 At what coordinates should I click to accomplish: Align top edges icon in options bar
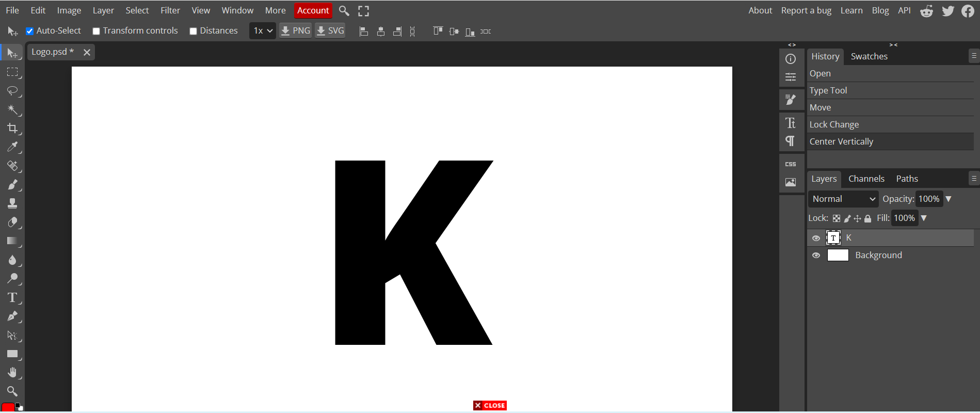pos(438,31)
